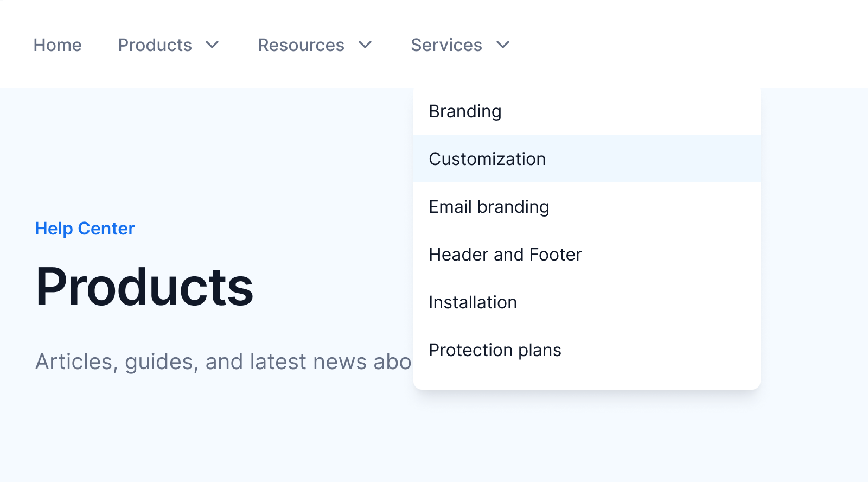Click blank page background below the subtitle
This screenshot has width=868, height=482.
pos(217,434)
